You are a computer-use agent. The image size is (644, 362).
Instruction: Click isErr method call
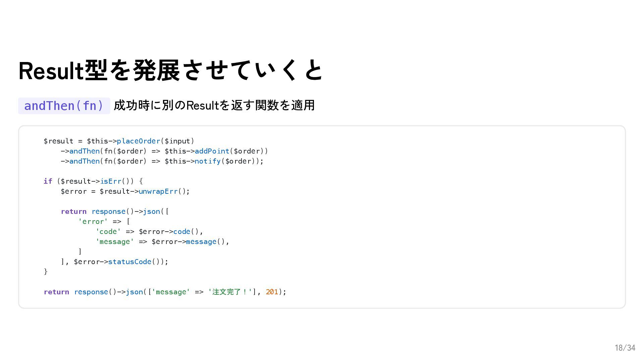tap(110, 181)
